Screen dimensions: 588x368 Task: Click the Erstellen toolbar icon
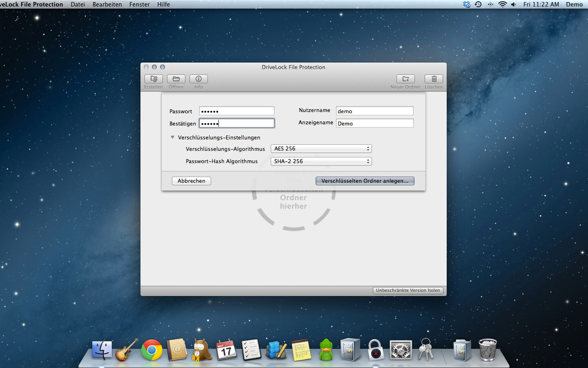click(154, 79)
